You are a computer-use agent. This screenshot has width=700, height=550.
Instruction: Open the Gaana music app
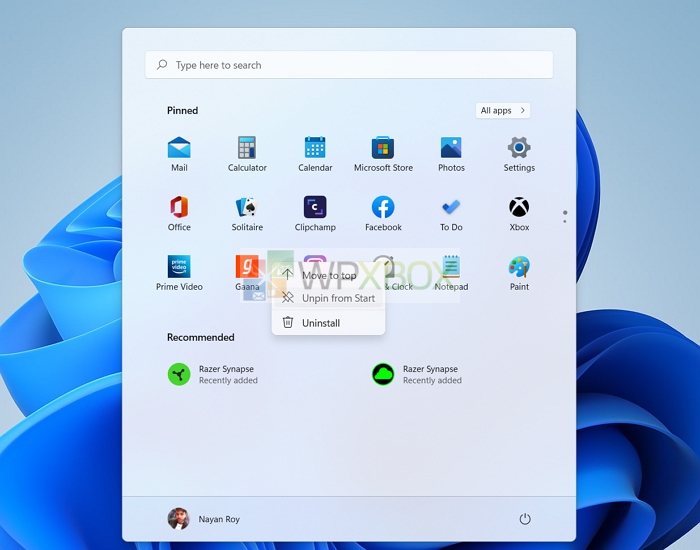247,273
